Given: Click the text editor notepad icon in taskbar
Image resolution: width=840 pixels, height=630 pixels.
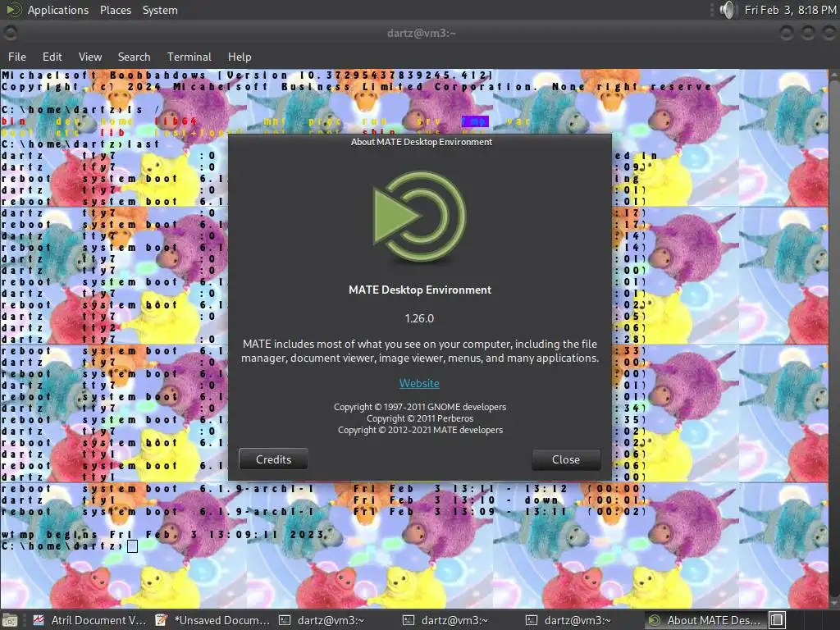Looking at the screenshot, I should point(161,620).
